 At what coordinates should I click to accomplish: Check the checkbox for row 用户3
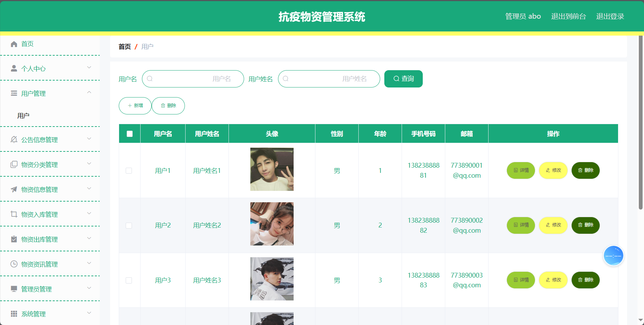click(129, 280)
